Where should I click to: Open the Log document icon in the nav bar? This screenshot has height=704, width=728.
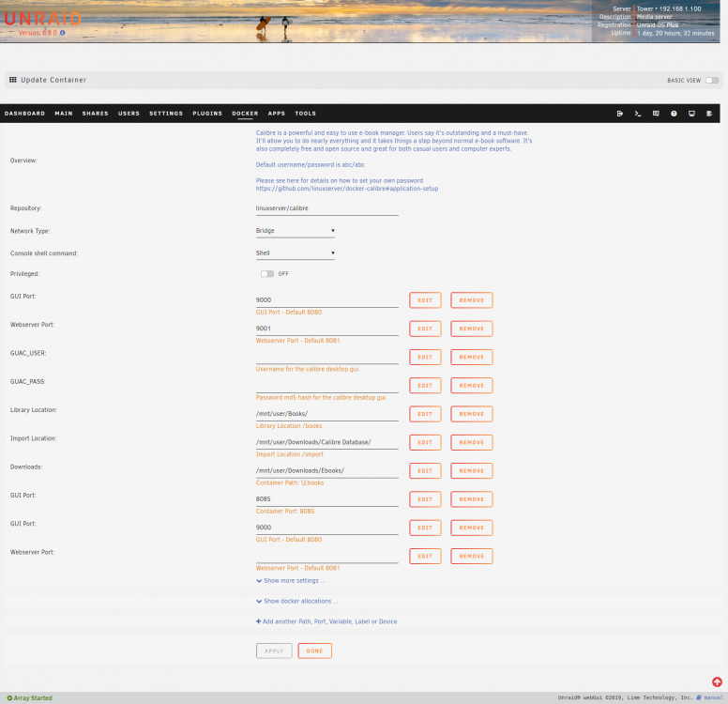[x=709, y=114]
